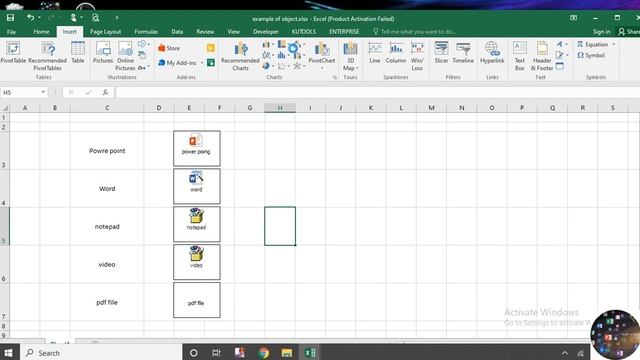Switch to the ENTERPRISE tab
This screenshot has width=640, height=360.
click(344, 31)
